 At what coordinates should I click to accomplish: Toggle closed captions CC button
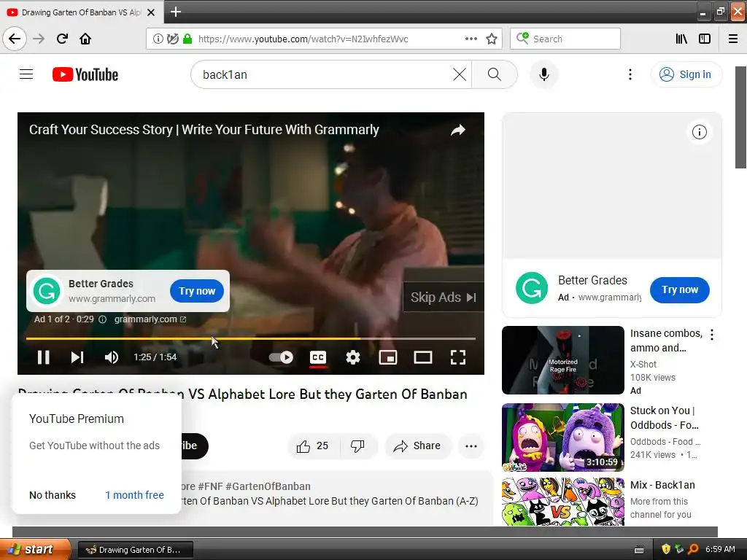318,357
